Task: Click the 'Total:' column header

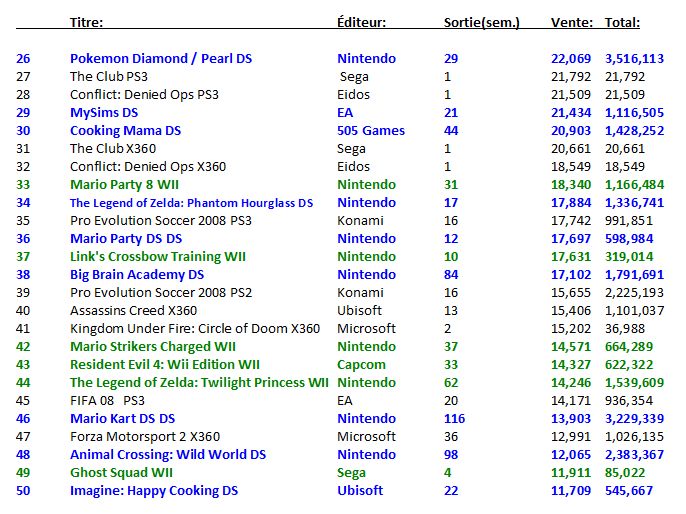Action: coord(622,22)
